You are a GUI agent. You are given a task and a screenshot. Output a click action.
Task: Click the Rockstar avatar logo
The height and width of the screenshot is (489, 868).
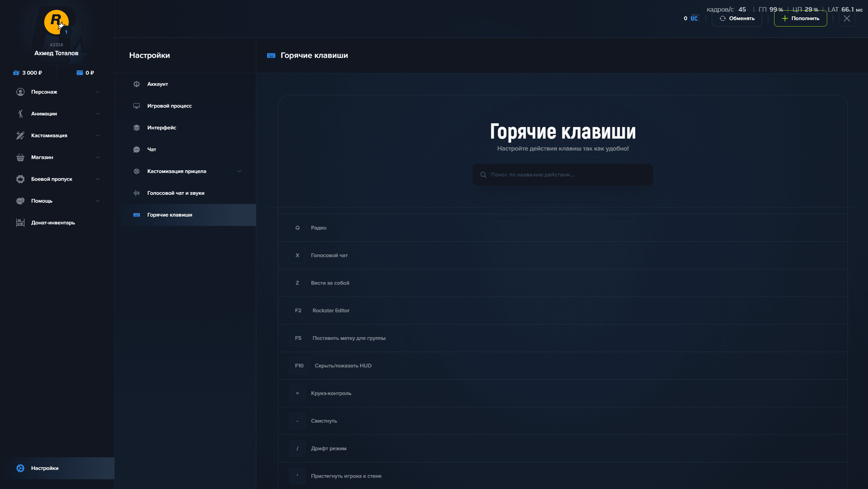point(56,22)
